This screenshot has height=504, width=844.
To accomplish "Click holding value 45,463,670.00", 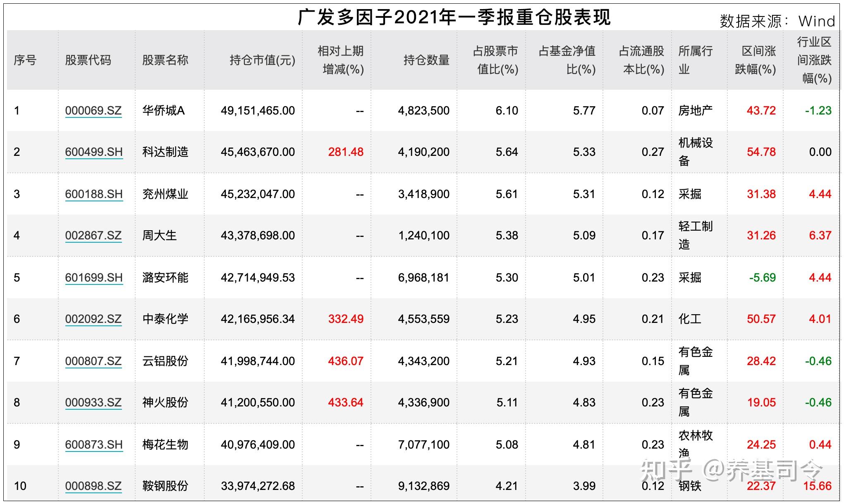I will (258, 152).
